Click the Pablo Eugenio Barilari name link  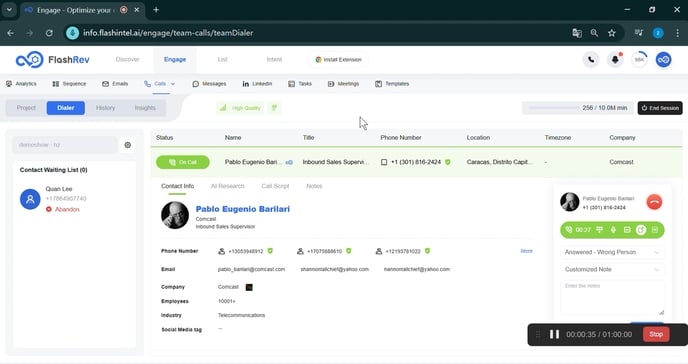(x=243, y=209)
